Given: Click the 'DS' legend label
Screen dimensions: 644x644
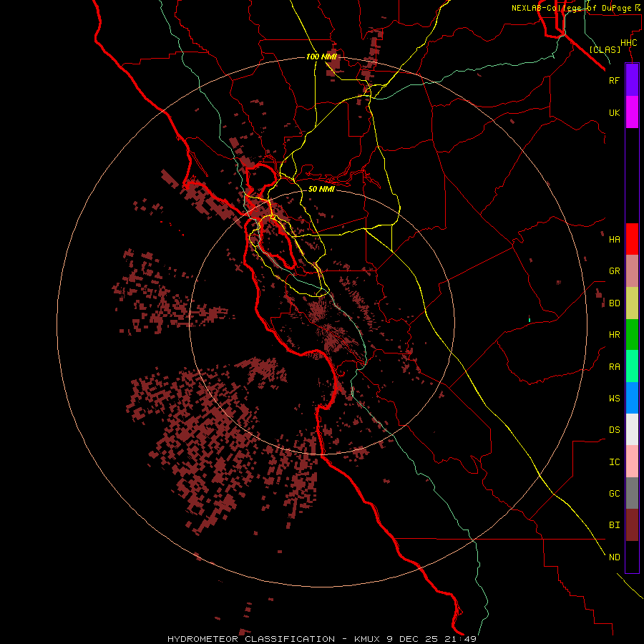Looking at the screenshot, I should tap(614, 430).
